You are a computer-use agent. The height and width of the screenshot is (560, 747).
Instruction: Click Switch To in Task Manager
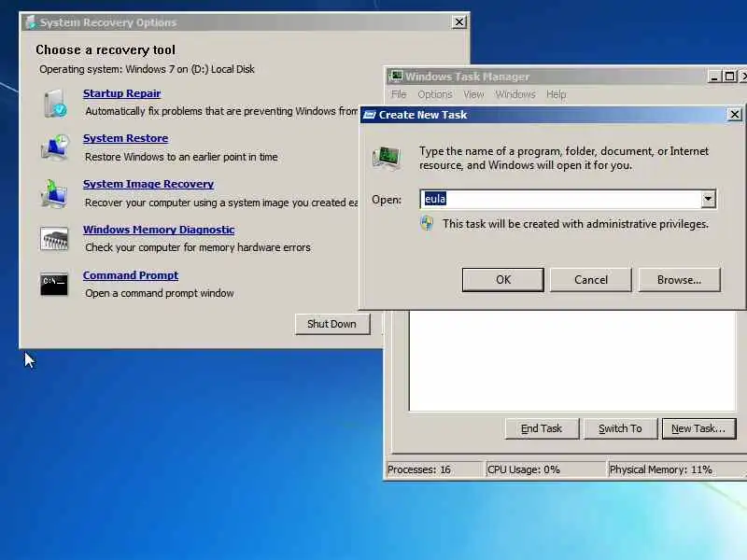pos(620,428)
